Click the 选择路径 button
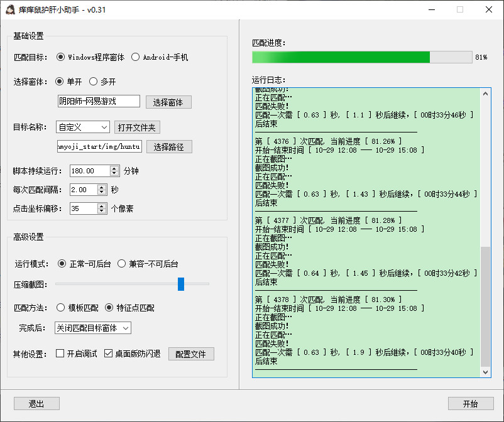 [169, 147]
